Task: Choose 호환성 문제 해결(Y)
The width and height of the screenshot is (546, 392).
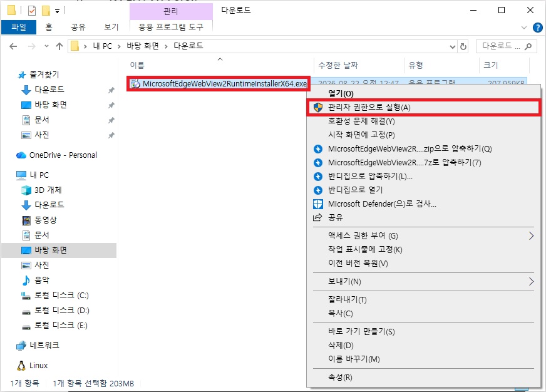Action: [x=423, y=121]
